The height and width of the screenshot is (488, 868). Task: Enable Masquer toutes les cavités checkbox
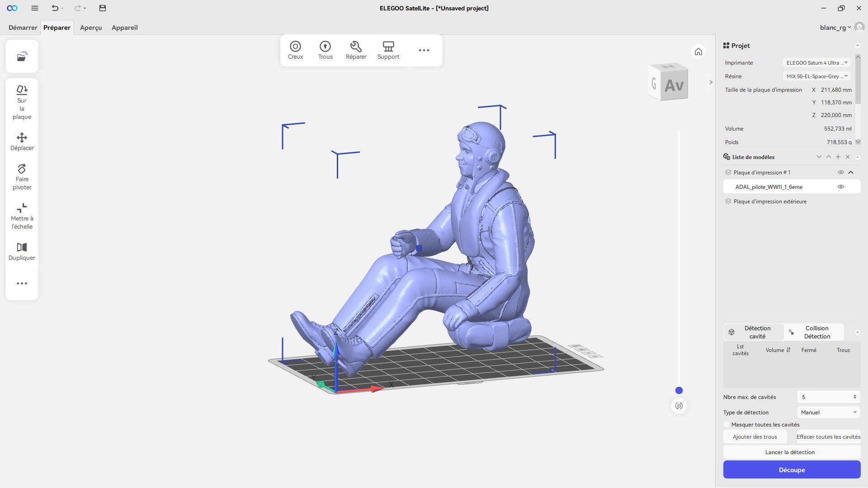pos(726,424)
